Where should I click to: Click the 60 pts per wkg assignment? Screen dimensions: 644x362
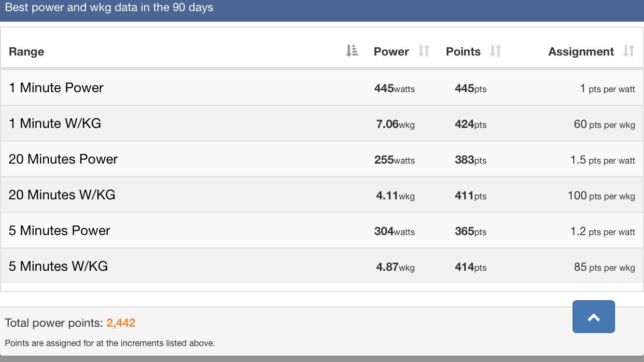(x=604, y=125)
